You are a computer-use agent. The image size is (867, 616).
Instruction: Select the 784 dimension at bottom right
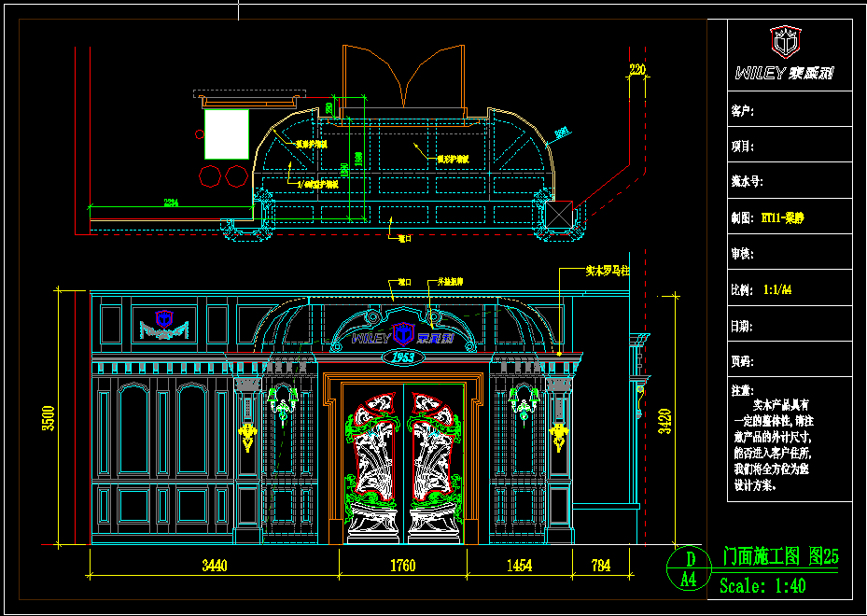click(602, 565)
